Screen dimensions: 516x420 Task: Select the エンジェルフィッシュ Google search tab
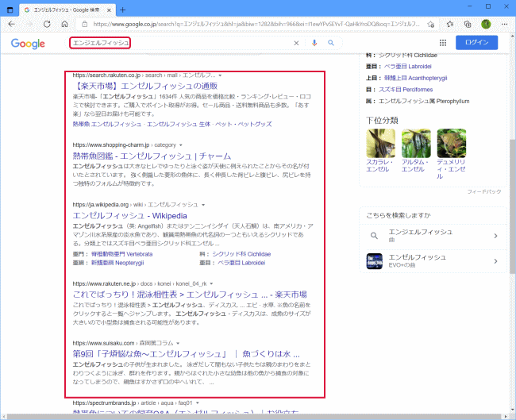pyautogui.click(x=67, y=10)
